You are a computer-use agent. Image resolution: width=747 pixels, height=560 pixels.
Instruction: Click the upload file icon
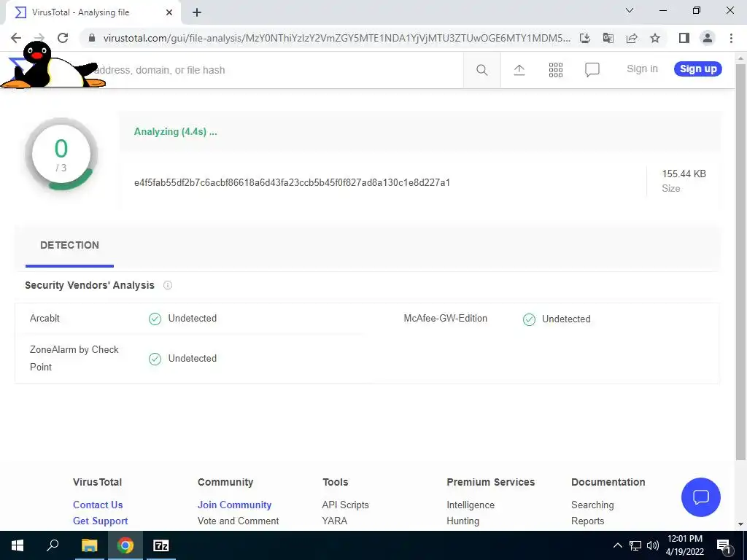coord(519,70)
